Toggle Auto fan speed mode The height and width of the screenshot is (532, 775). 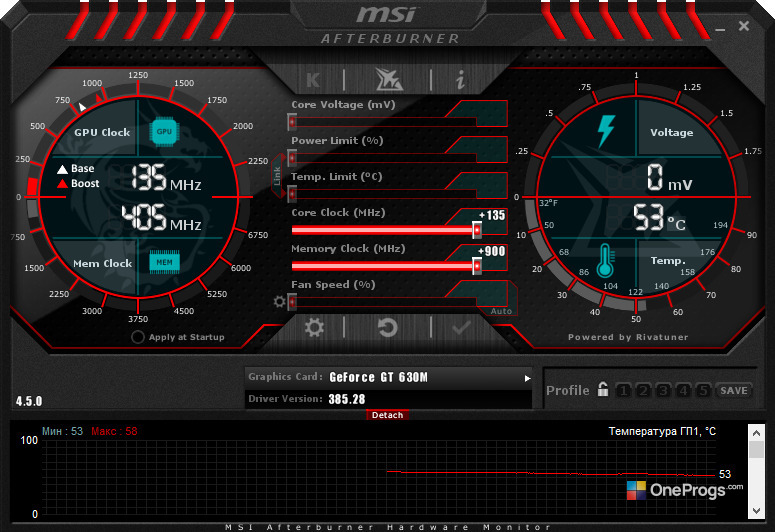pos(501,311)
